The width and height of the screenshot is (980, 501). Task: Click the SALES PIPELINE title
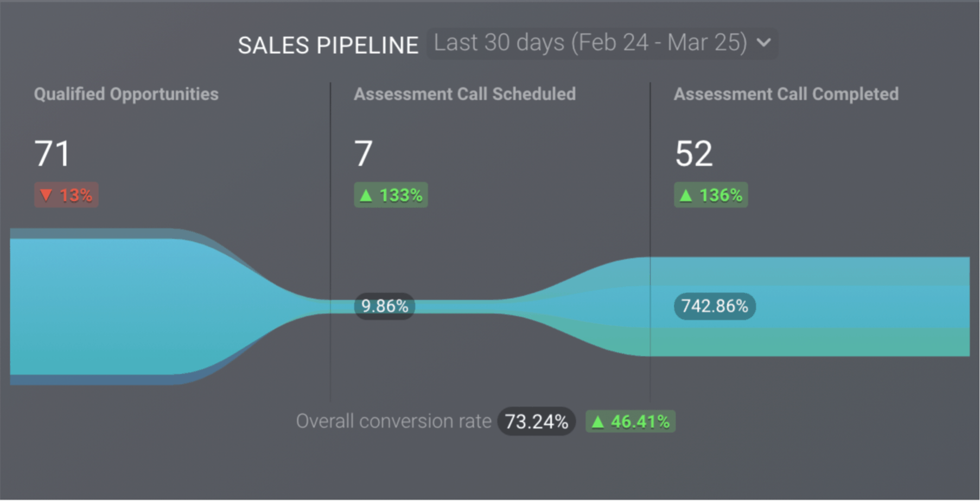[328, 46]
